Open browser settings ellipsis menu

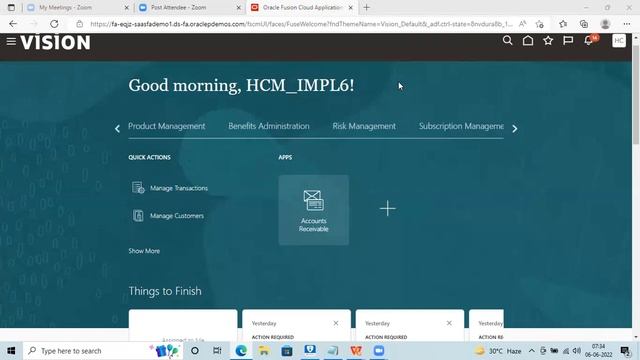[x=627, y=24]
